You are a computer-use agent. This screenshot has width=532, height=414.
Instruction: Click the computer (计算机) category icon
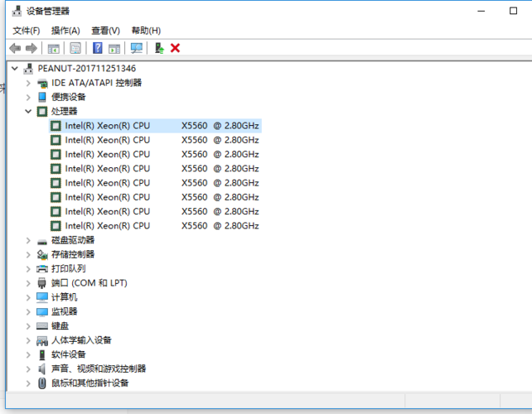pos(42,297)
